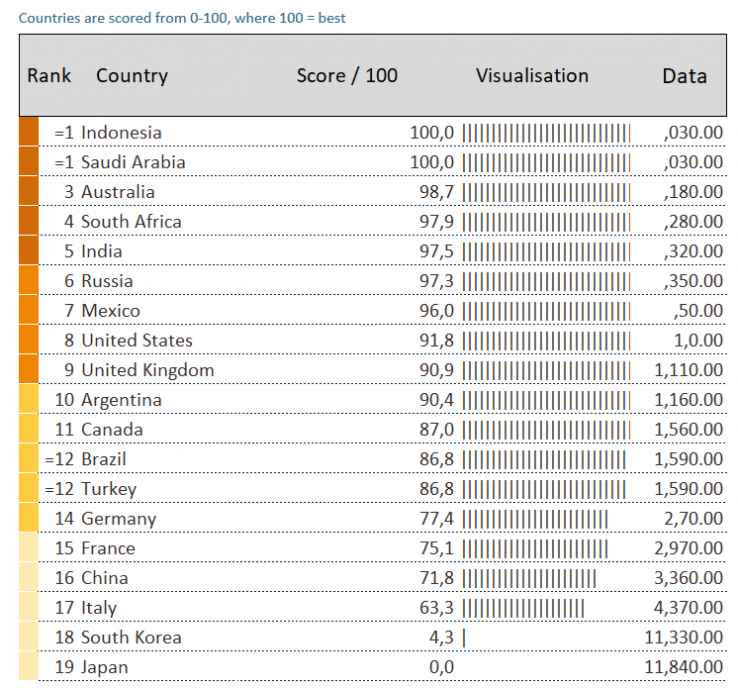The width and height of the screenshot is (738, 688).
Task: Select the Saudi Arabia country cell
Action: (133, 162)
